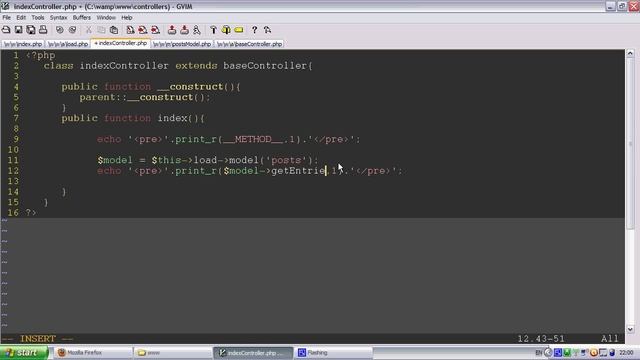Screen dimensions: 640x360
Task: Click the Cut scissors icon
Action: coord(89,30)
